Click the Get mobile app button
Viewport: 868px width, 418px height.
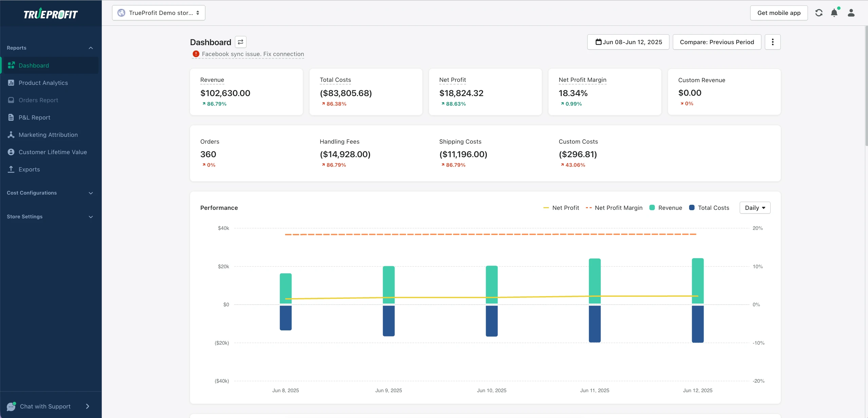(x=778, y=13)
